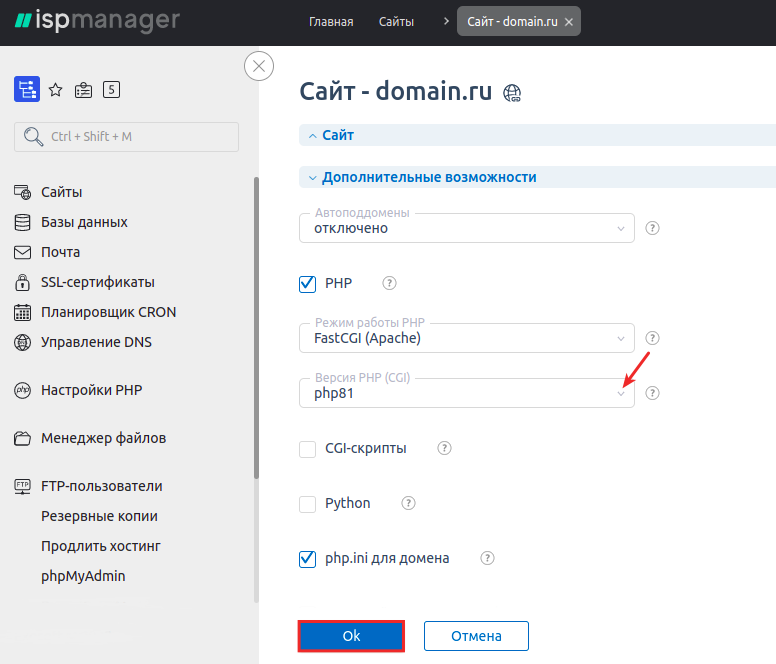Click help icon for Версия PHP (CGI)
776x664 pixels.
(652, 393)
